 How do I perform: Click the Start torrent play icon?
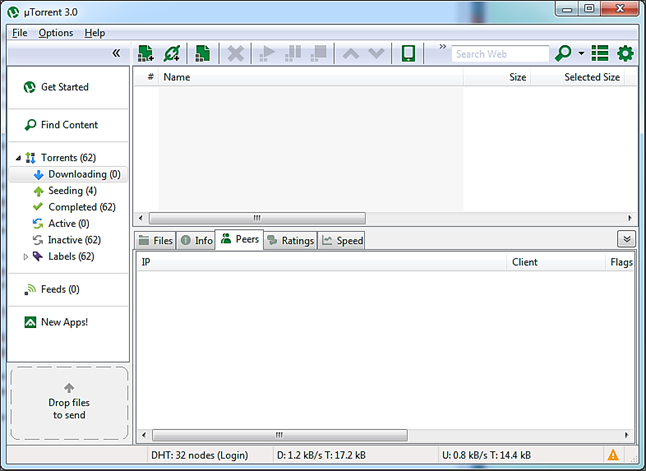(x=267, y=54)
